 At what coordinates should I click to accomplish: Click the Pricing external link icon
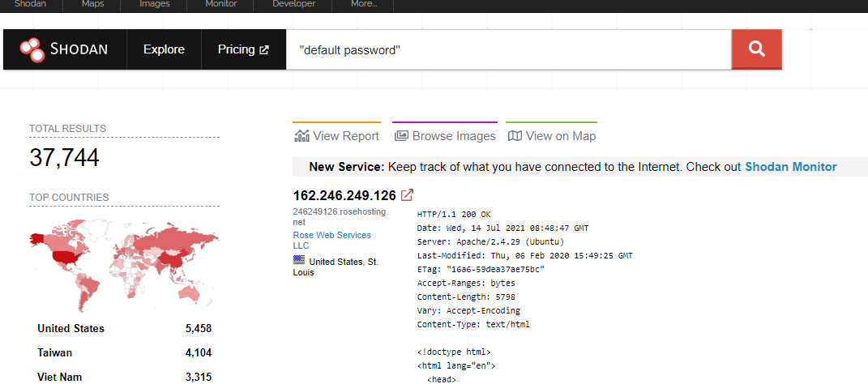[x=264, y=50]
